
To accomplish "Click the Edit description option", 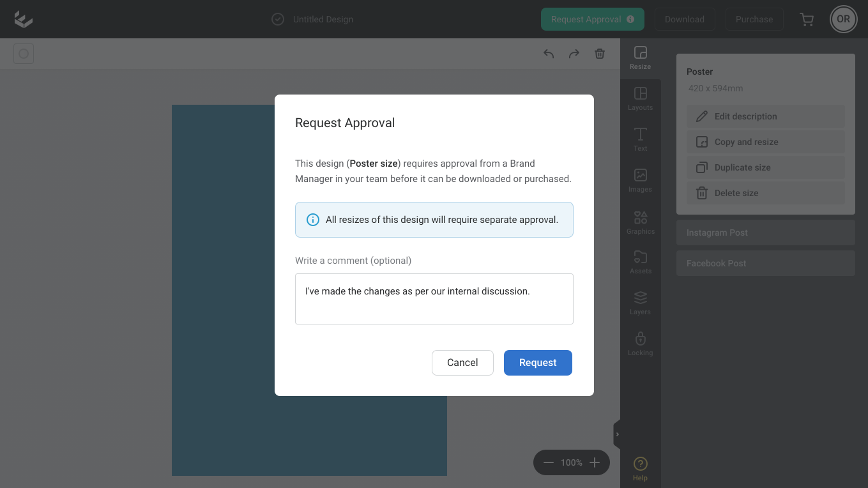I will pos(765,116).
